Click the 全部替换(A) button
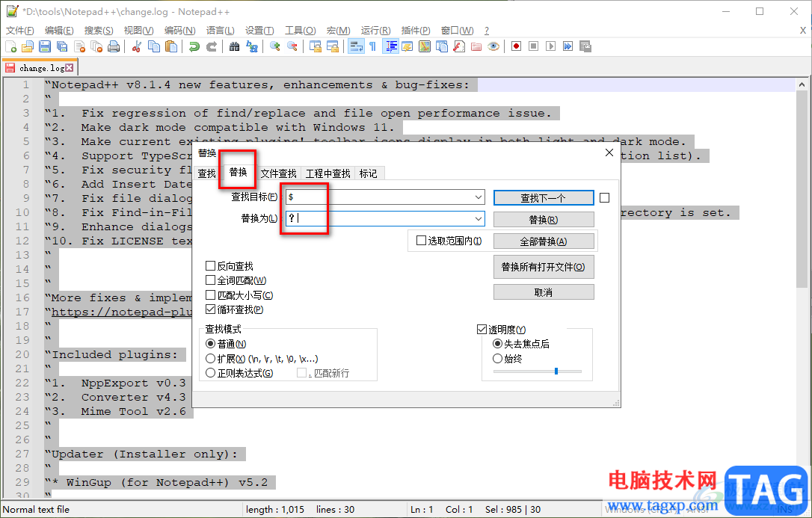 [x=544, y=241]
